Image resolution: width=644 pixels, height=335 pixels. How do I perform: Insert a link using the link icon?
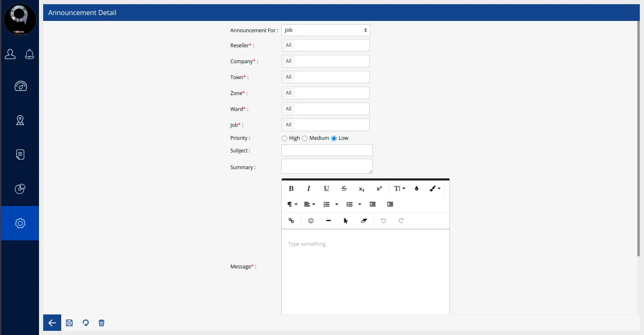[291, 221]
